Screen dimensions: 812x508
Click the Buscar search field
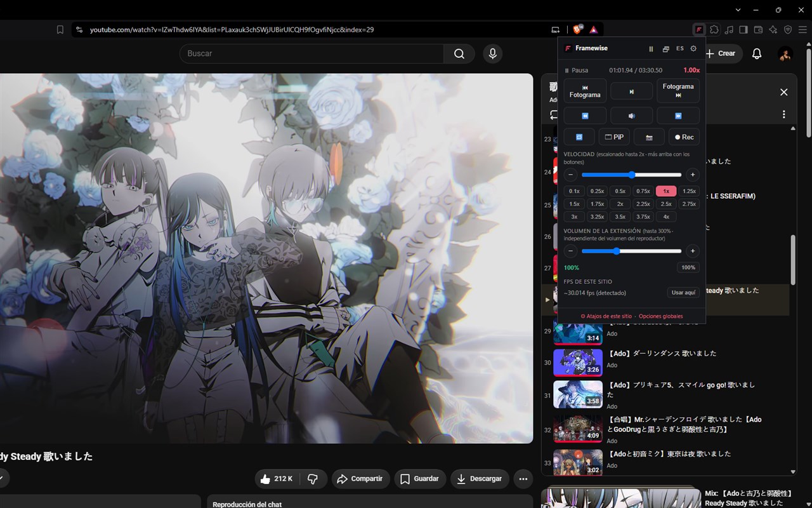click(x=311, y=53)
